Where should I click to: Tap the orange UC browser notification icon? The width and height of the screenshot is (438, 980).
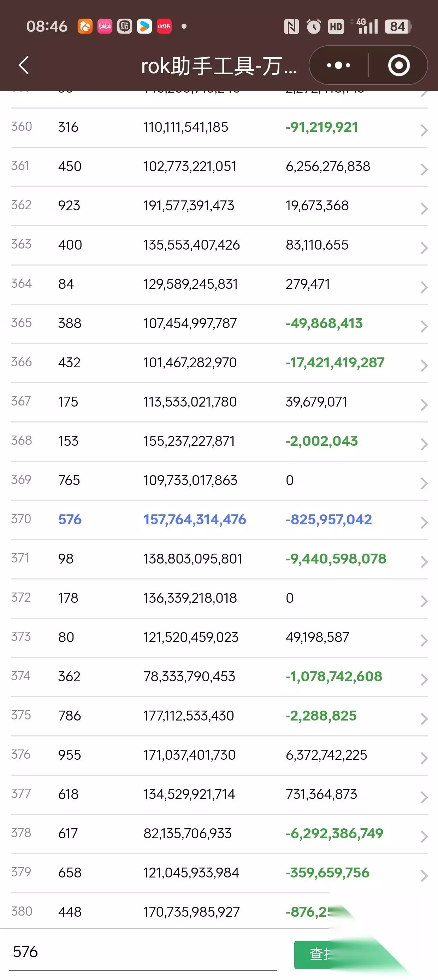click(85, 26)
